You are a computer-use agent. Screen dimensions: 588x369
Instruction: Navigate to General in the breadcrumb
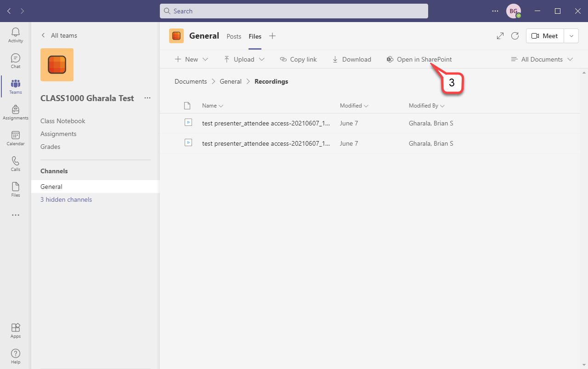pyautogui.click(x=231, y=81)
